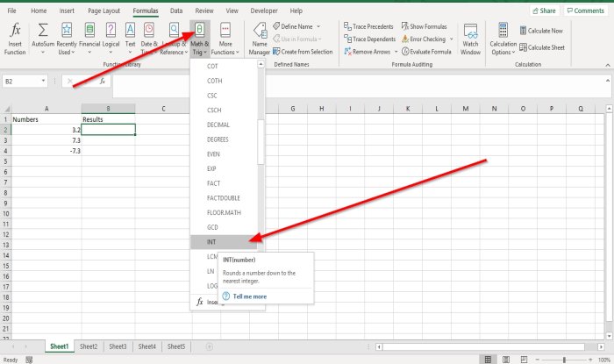
Task: Select cell A2 containing 3.2
Action: click(46, 130)
